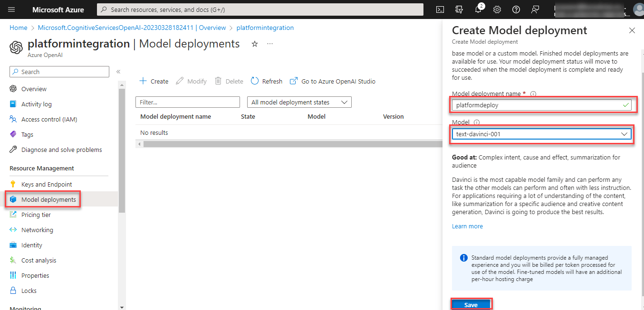644x310 pixels.
Task: Click the top Search resources, services, and docs bar
Action: pos(260,9)
